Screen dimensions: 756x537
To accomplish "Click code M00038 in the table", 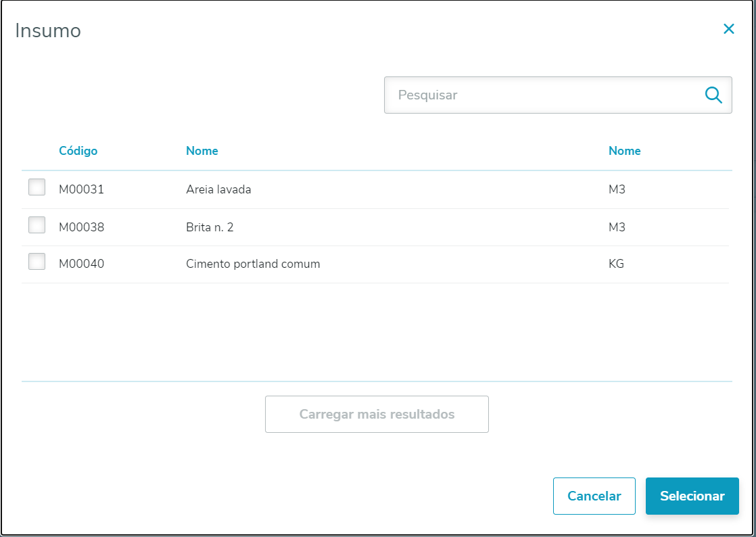I will (x=81, y=227).
